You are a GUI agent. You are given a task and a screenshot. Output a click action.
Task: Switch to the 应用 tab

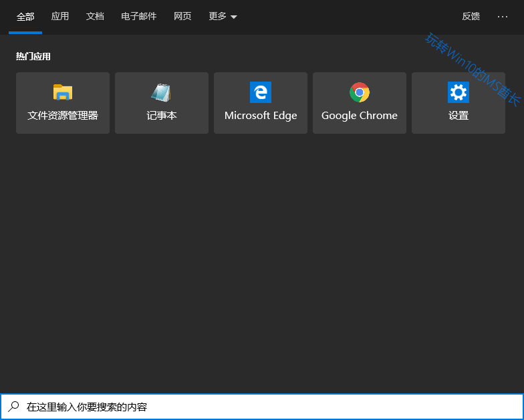60,16
